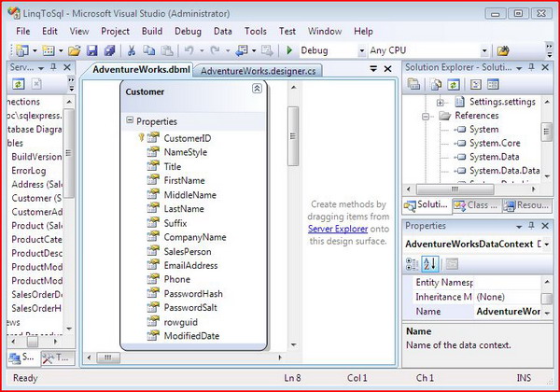Click the View Code icon in Solution Explorer

476,84
